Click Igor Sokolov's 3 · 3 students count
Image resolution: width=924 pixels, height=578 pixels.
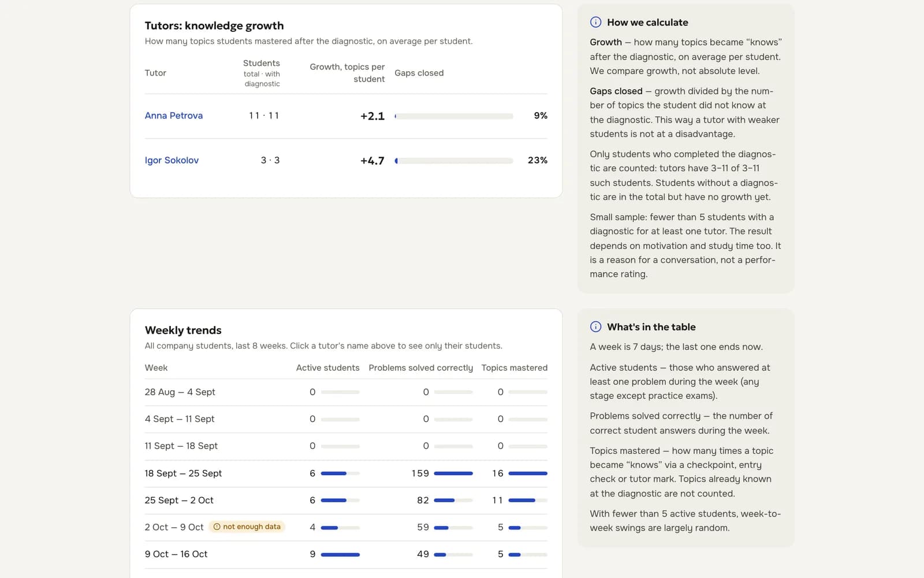pos(270,160)
